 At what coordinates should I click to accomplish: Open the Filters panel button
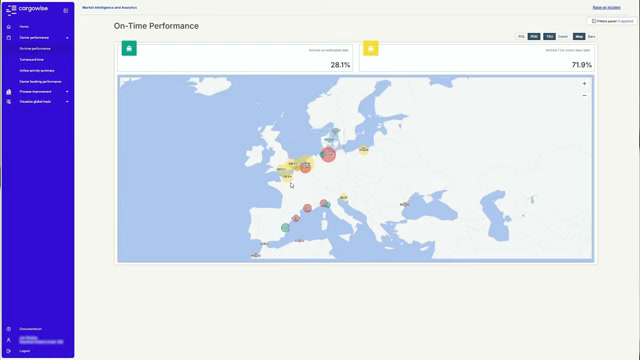612,21
